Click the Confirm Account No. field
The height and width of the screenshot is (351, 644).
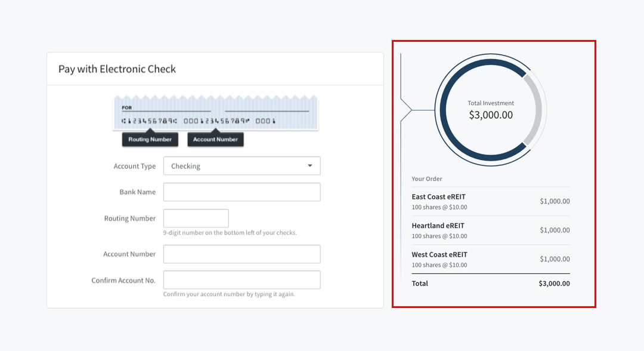tap(241, 280)
